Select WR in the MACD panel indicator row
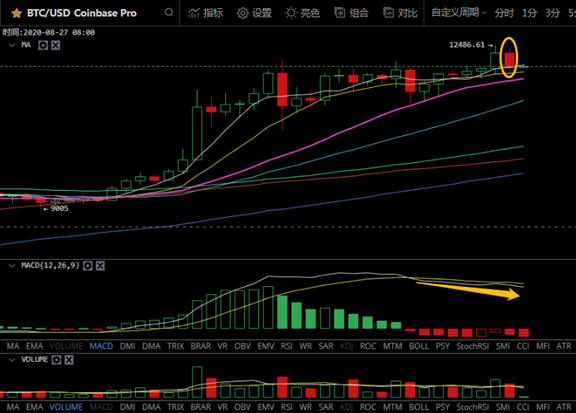Screen dimensions: 576x413 click(306, 346)
